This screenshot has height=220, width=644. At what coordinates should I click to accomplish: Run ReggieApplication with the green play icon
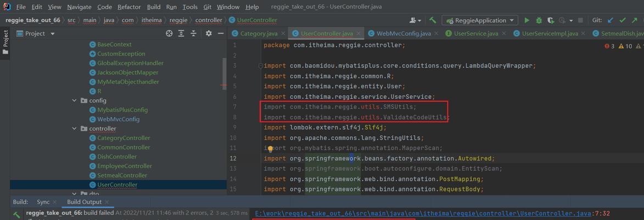coord(527,20)
